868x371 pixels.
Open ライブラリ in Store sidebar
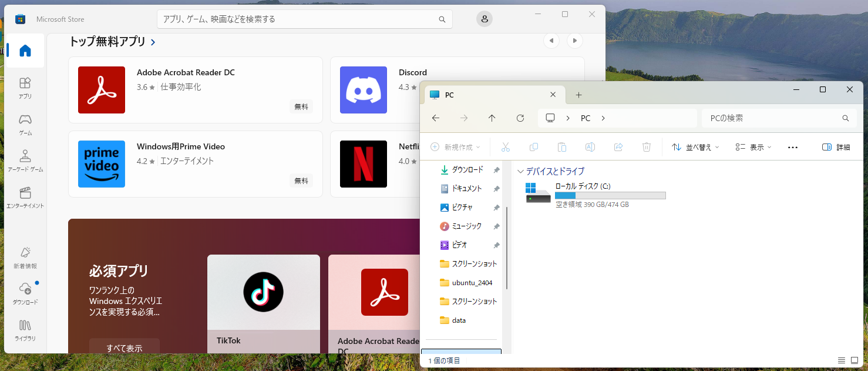(25, 329)
